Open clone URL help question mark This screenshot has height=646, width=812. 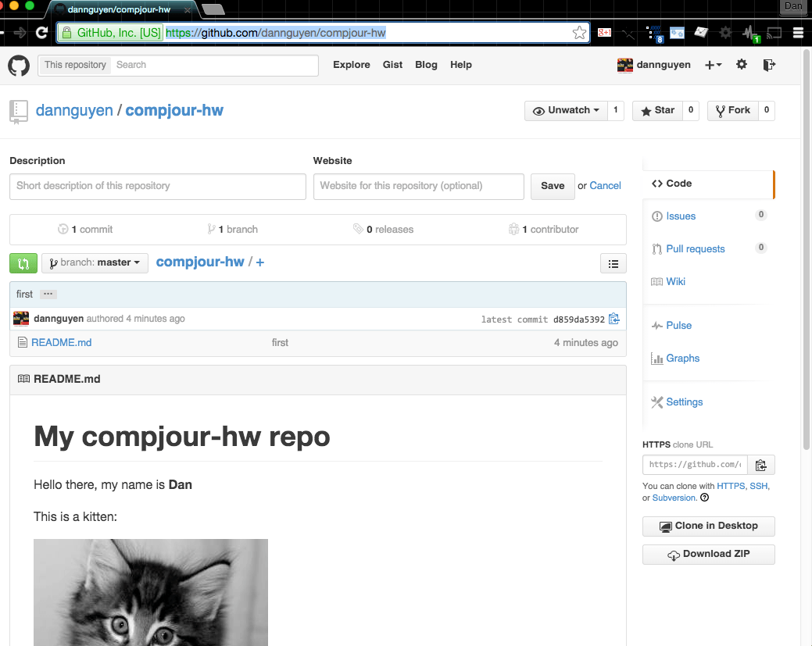coord(704,498)
